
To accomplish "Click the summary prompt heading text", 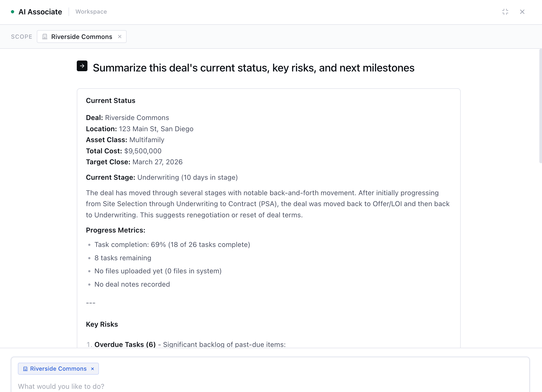I will tap(253, 68).
